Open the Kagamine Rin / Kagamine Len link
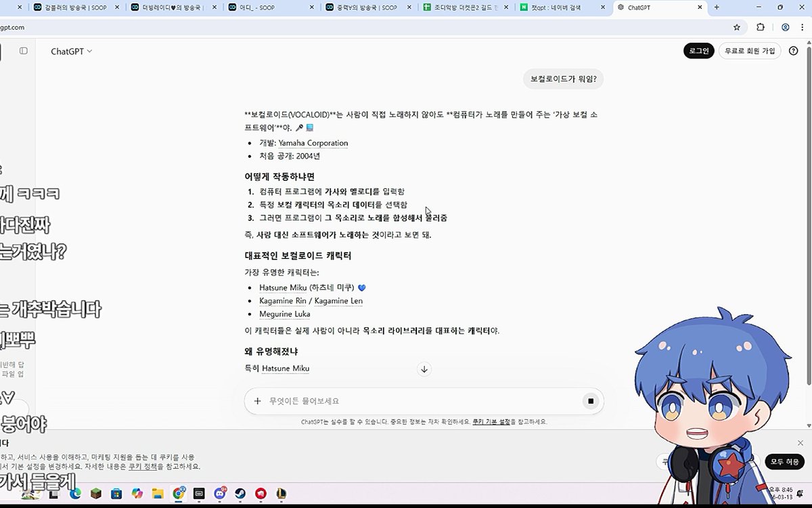Image resolution: width=812 pixels, height=508 pixels. (311, 301)
